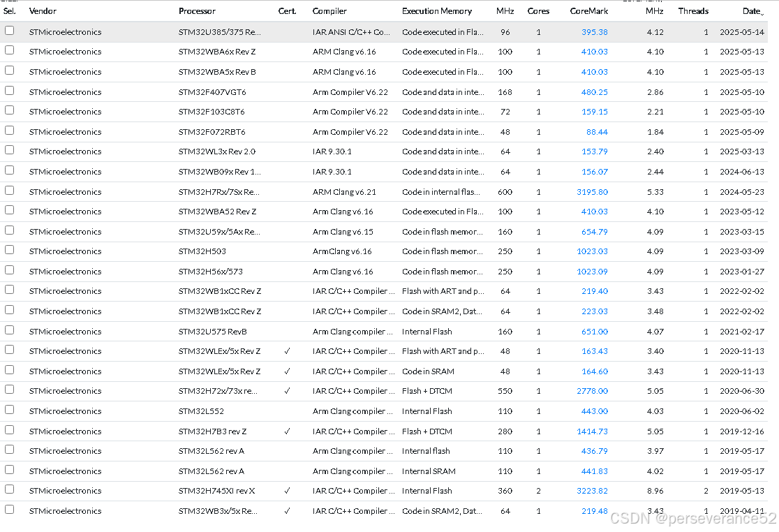Image resolution: width=779 pixels, height=532 pixels.
Task: Open the 3195.80 score link
Action: pos(592,192)
